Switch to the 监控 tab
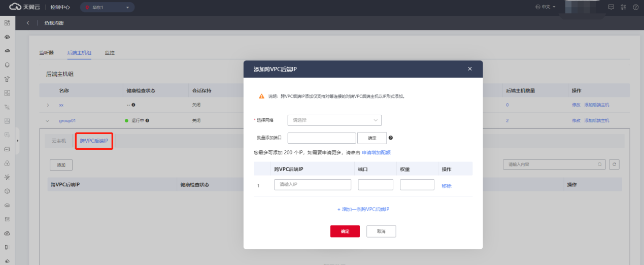Screen dimensions: 644x265 tap(110, 53)
